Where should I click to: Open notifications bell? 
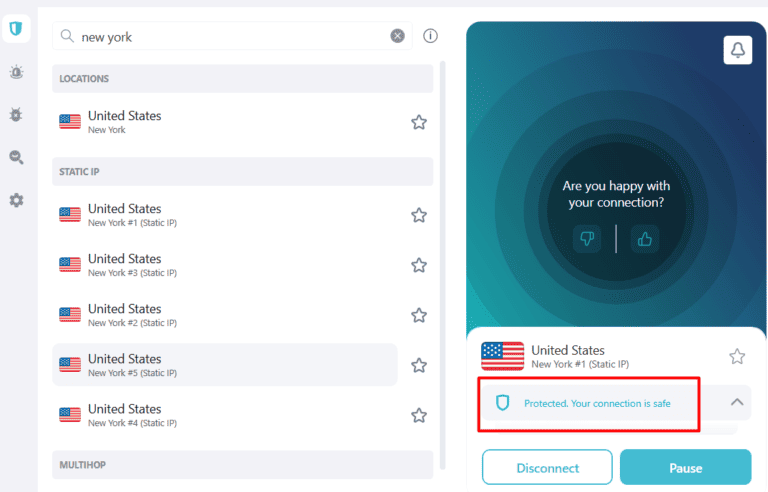(x=738, y=49)
